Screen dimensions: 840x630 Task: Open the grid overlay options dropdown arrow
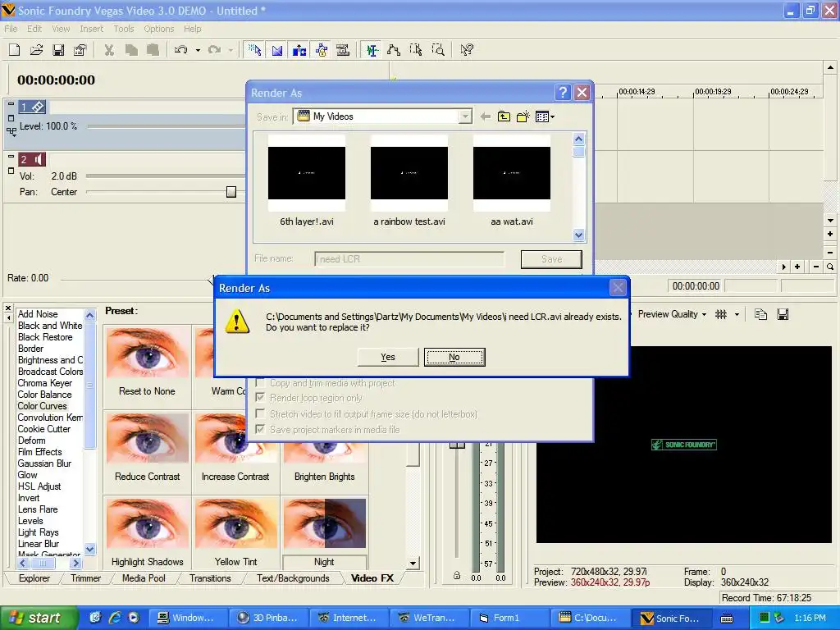[737, 314]
